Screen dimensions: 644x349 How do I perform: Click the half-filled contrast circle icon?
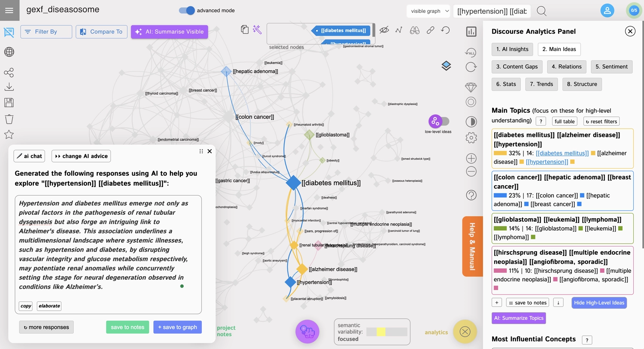471,122
